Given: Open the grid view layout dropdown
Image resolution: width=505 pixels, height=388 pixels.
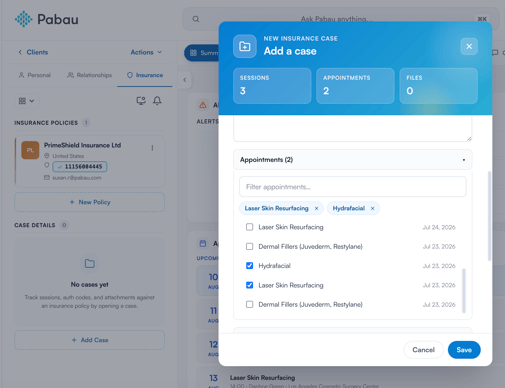Looking at the screenshot, I should point(27,101).
